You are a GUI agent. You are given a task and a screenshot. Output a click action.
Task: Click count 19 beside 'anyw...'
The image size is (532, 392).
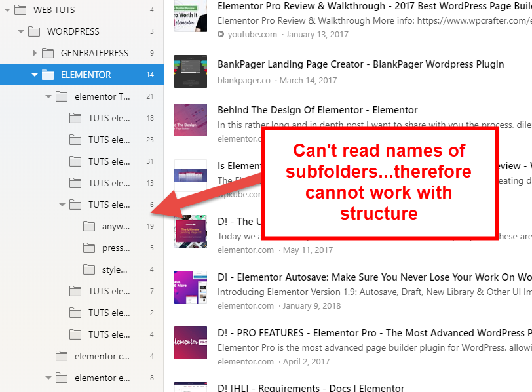pos(150,226)
